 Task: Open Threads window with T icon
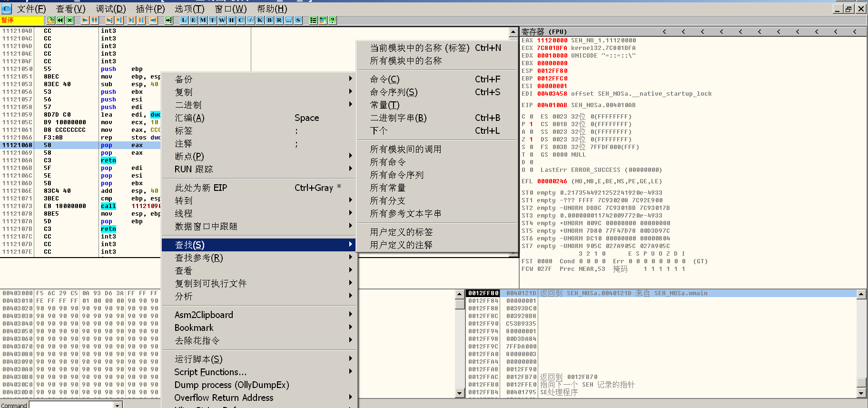(212, 20)
